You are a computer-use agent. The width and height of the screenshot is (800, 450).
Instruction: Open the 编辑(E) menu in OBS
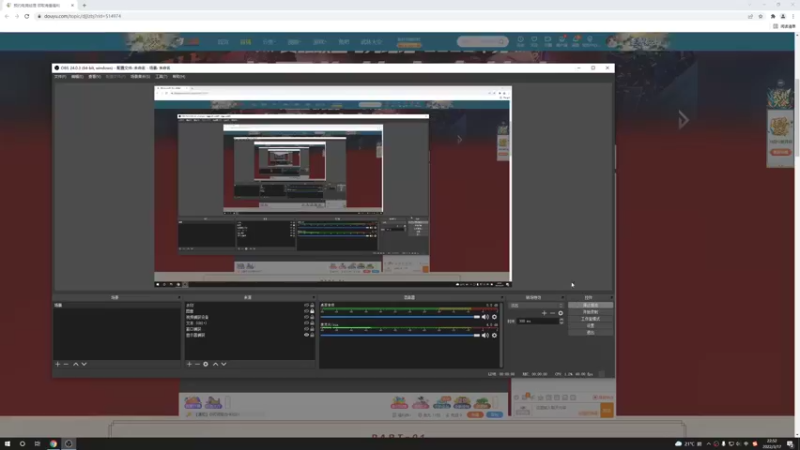[x=77, y=77]
